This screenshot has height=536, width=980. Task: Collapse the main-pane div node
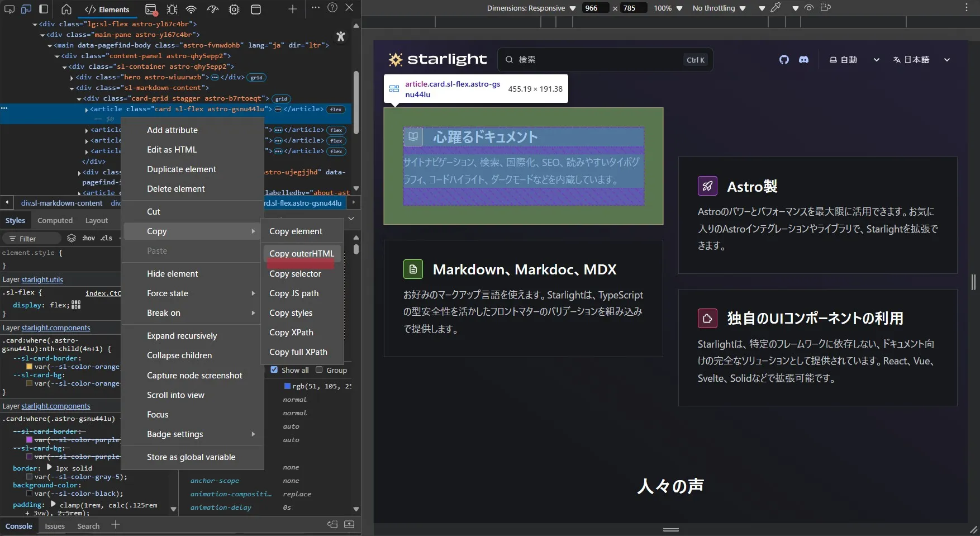coord(42,35)
